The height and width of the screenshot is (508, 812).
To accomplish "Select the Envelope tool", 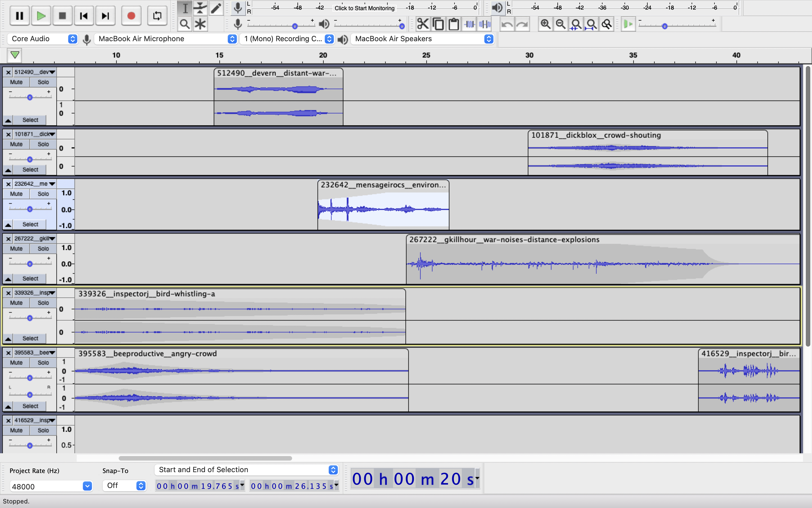I will coord(200,8).
